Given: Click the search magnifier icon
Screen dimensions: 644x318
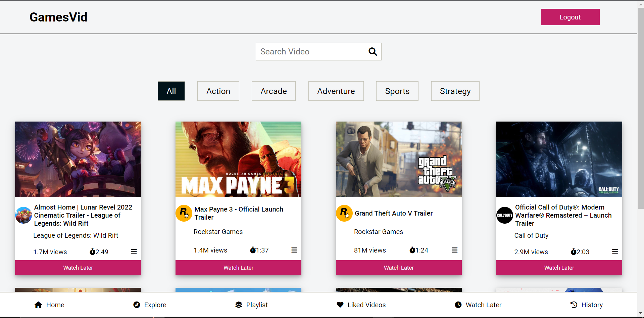Looking at the screenshot, I should (373, 51).
